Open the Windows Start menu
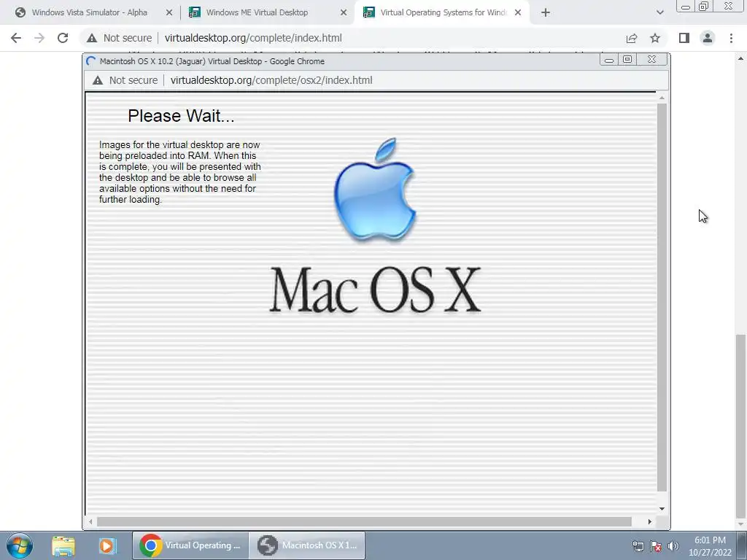Viewport: 747px width, 560px height. pos(20,545)
